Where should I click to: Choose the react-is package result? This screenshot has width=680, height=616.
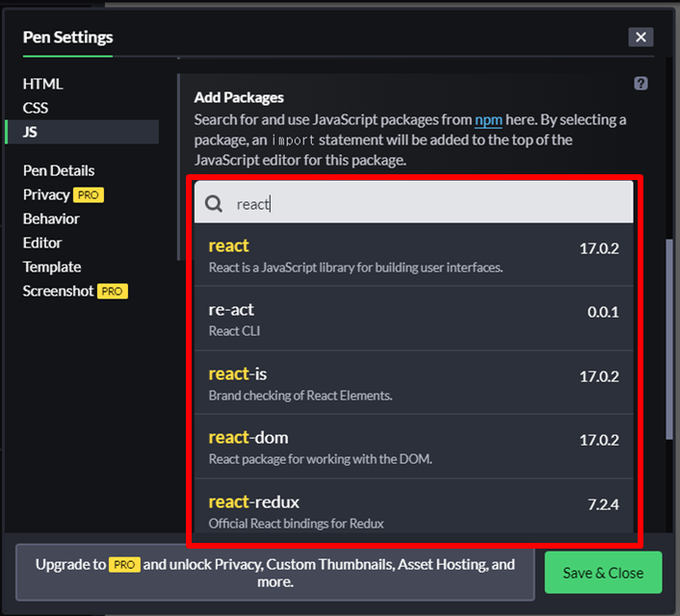click(414, 383)
